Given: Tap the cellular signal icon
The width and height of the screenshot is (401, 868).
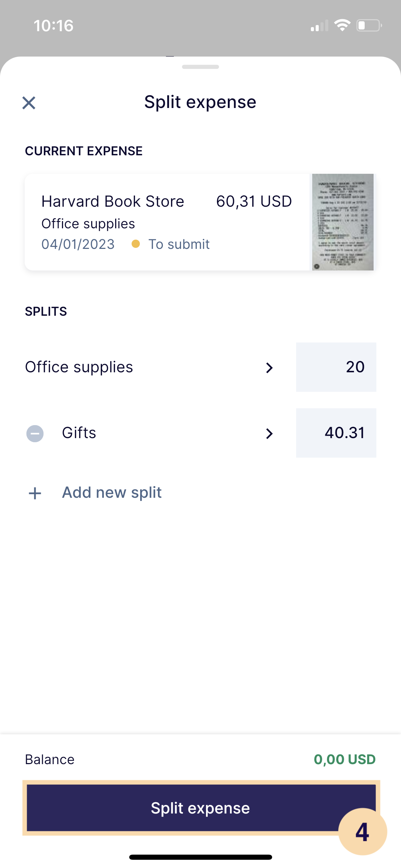Looking at the screenshot, I should pyautogui.click(x=319, y=26).
